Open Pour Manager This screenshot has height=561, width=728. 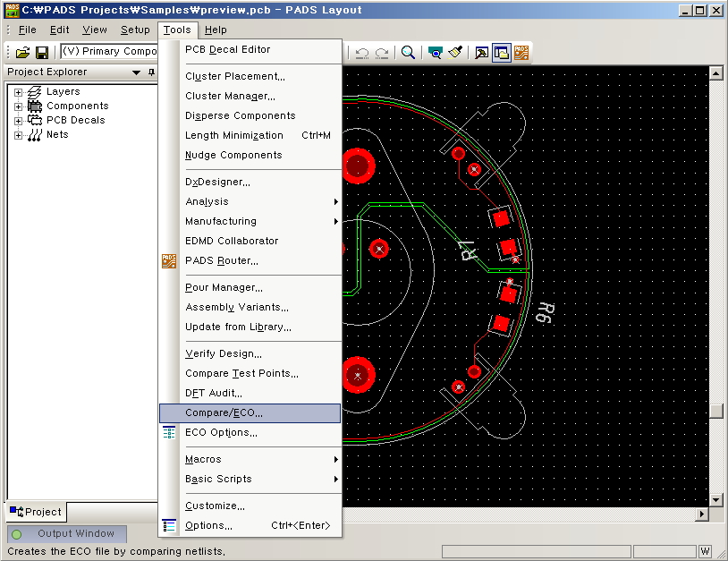[250, 288]
